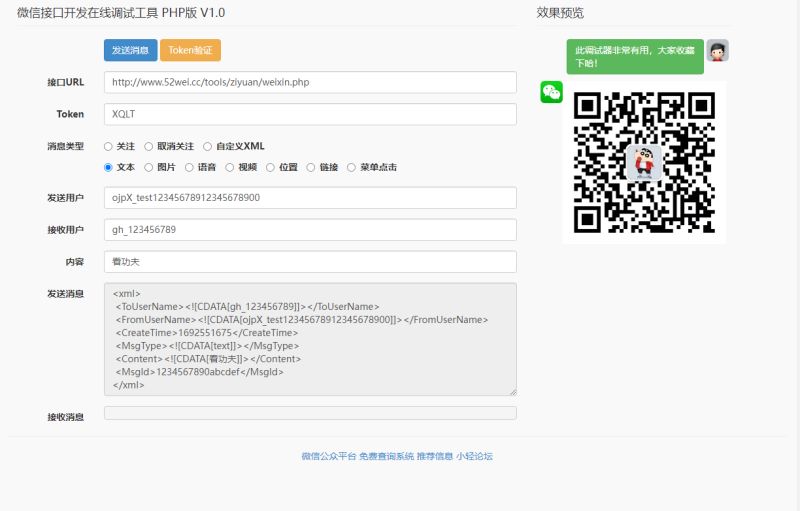Focus the 内容 input field
This screenshot has height=511, width=800.
tap(310, 262)
